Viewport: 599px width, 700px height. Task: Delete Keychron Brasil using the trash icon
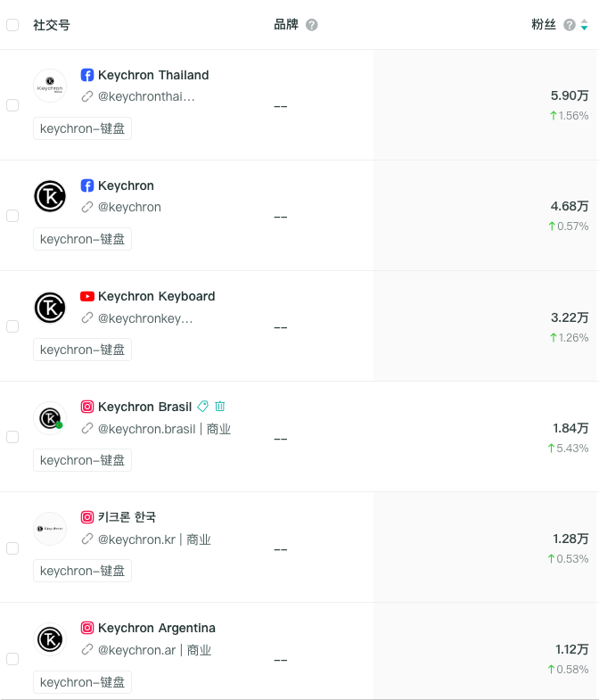coord(220,407)
